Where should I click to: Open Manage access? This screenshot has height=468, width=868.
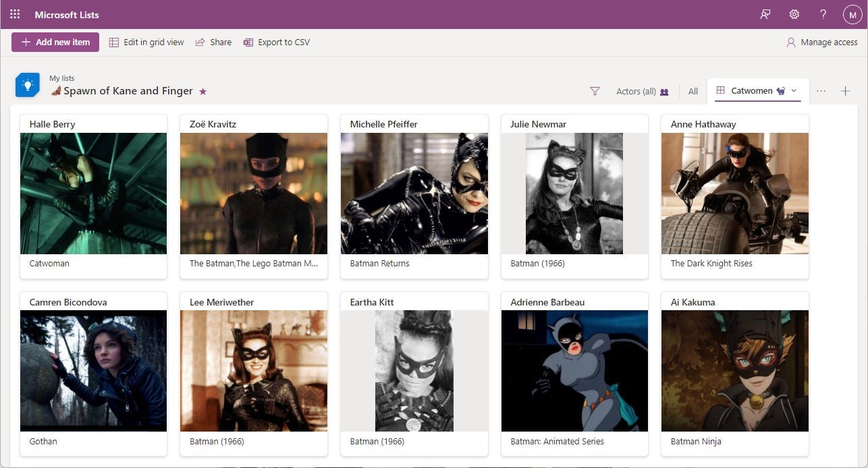[x=822, y=42]
